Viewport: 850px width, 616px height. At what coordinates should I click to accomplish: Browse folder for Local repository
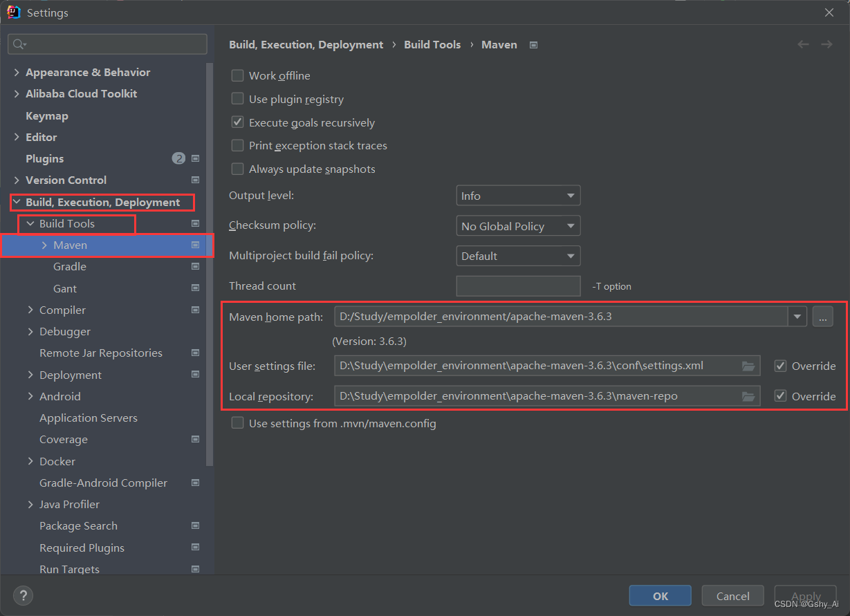[748, 396]
